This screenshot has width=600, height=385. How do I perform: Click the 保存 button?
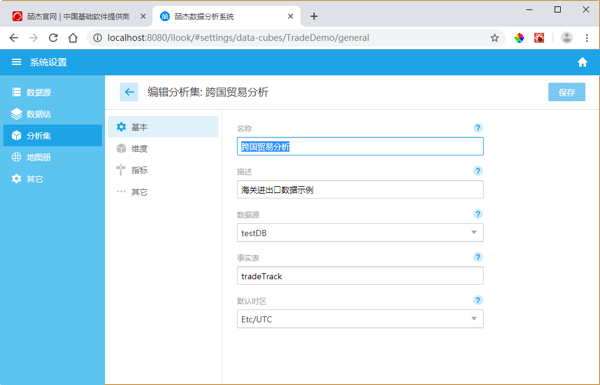tap(566, 92)
